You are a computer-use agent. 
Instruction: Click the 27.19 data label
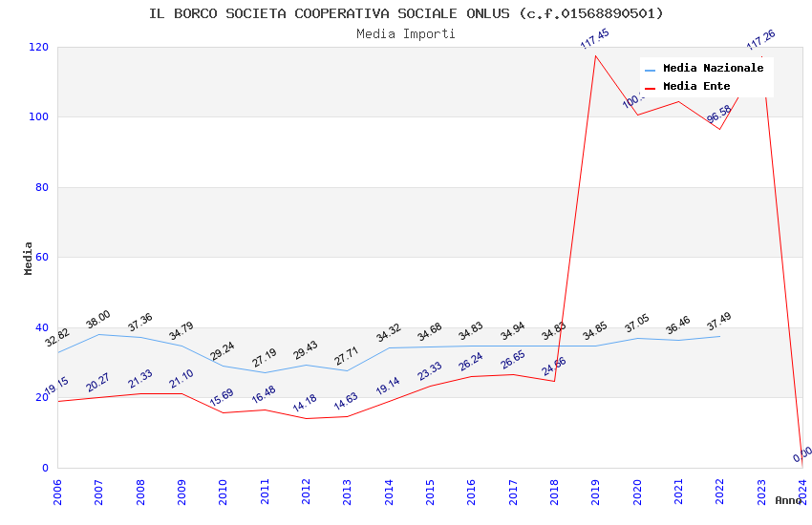point(265,358)
